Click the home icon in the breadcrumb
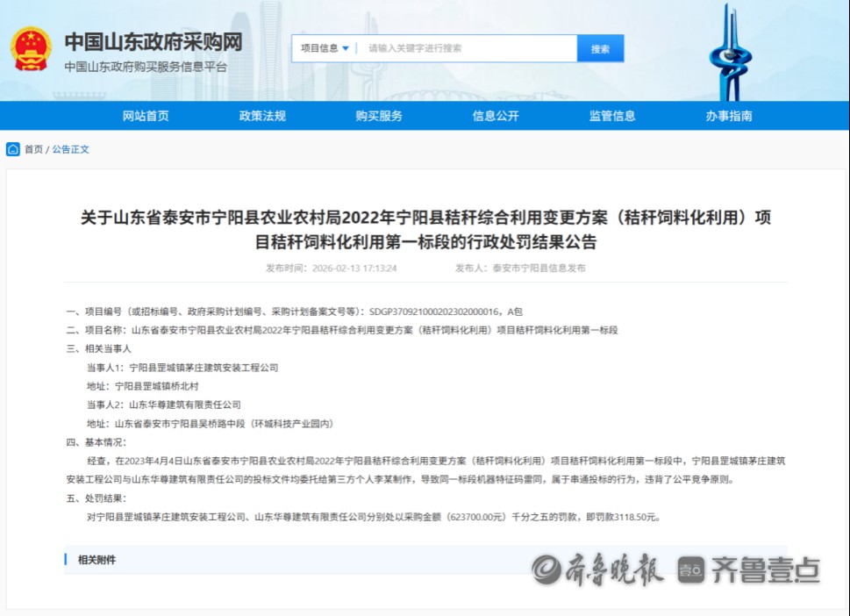Image resolution: width=850 pixels, height=616 pixels. pos(13,149)
